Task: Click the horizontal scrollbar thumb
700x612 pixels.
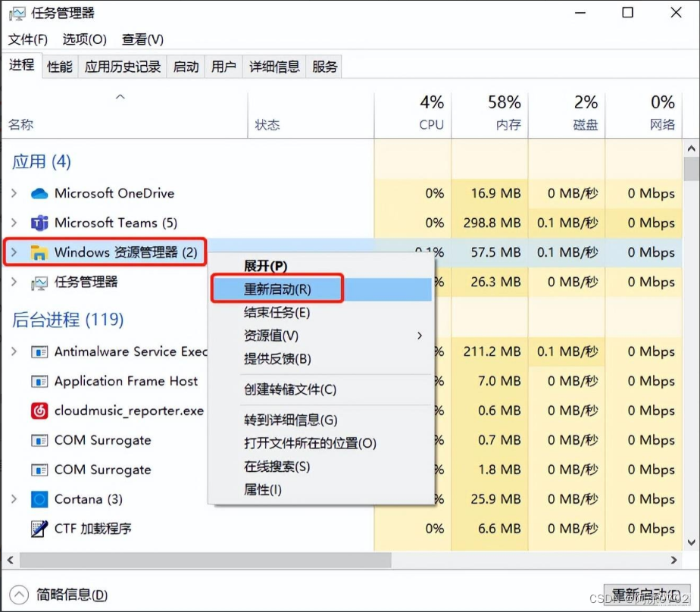Action: [205, 560]
